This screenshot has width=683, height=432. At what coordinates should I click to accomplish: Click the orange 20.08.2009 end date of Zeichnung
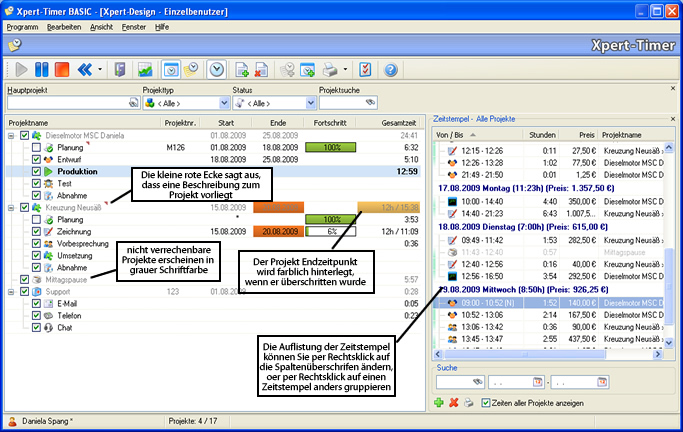coord(279,232)
